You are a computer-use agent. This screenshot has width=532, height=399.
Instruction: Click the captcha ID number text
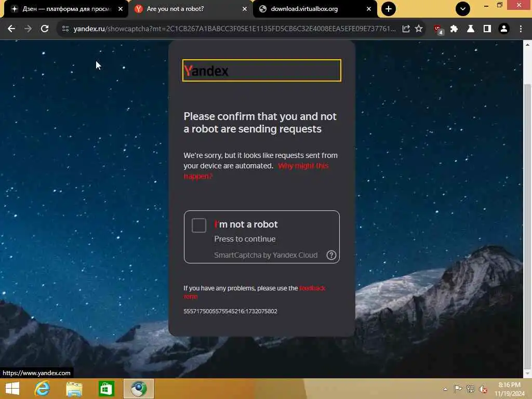[x=230, y=311]
